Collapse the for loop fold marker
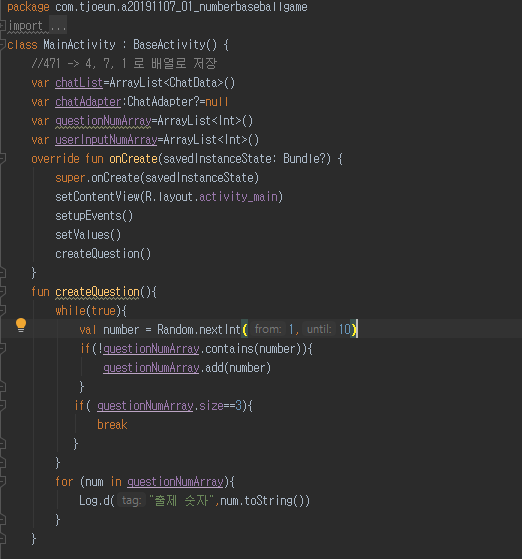This screenshot has height=559, width=522. click(2, 482)
